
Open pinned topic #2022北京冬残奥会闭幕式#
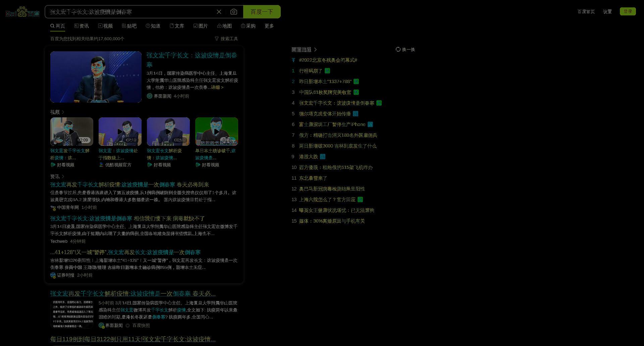coord(328,60)
